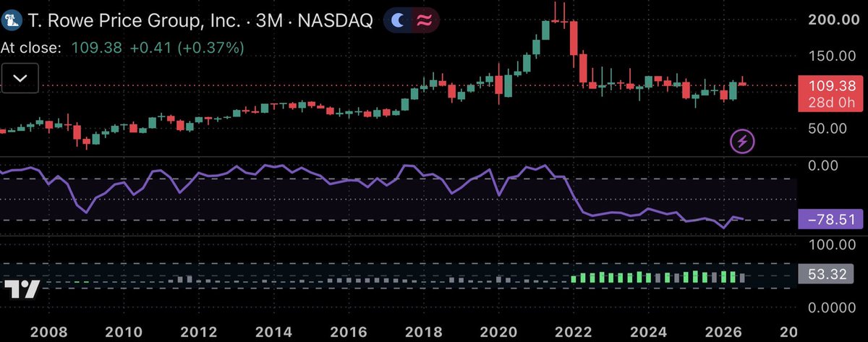Click the pink approximately-equal indicator icon
Screen dimensions: 868x342
pos(423,21)
